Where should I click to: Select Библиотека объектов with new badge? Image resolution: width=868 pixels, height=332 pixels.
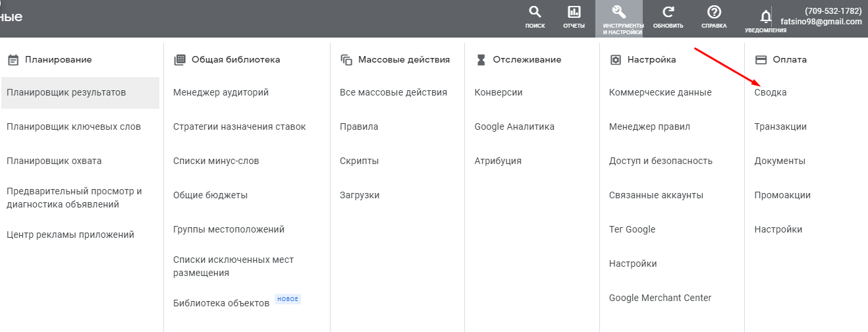click(221, 303)
